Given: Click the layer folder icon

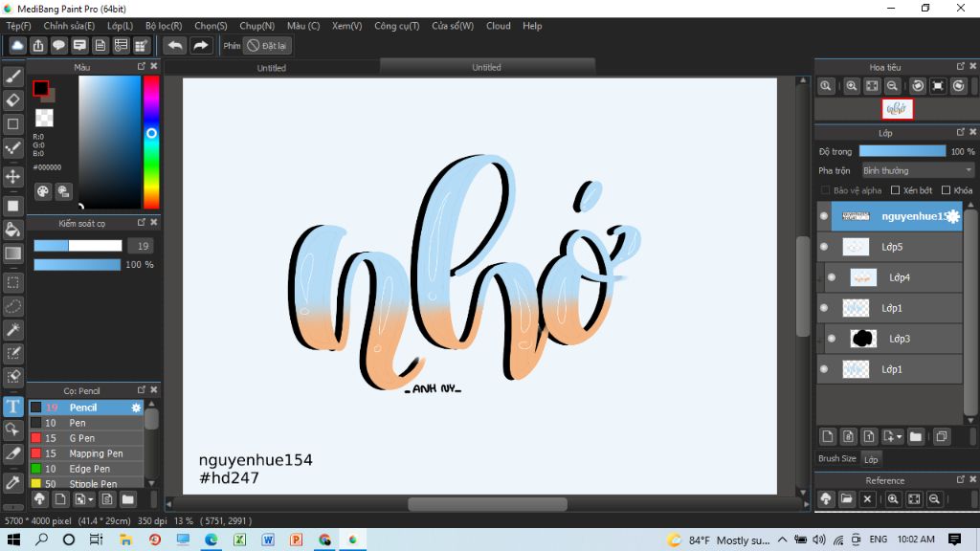Looking at the screenshot, I should [x=916, y=436].
